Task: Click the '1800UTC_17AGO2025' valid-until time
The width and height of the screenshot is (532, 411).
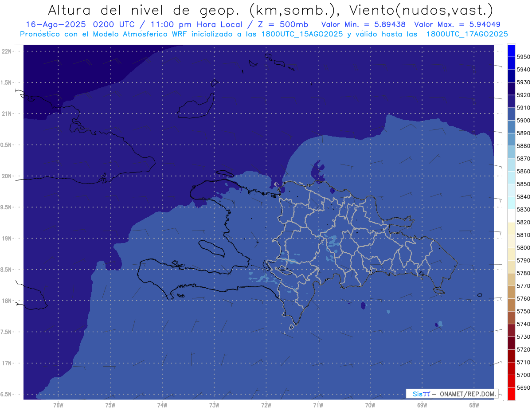Action: pyautogui.click(x=467, y=34)
